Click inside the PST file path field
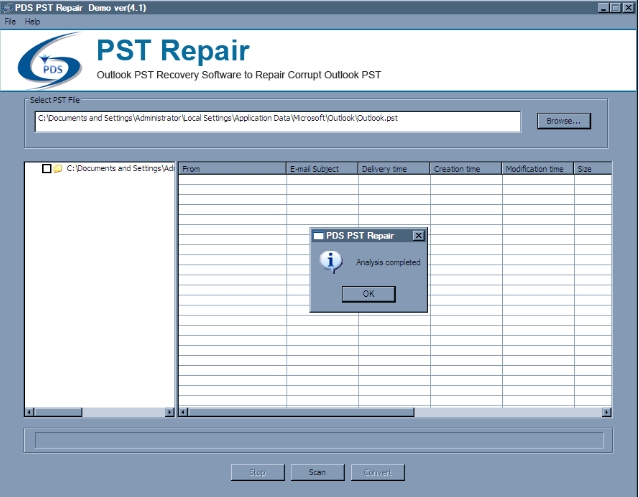 278,121
